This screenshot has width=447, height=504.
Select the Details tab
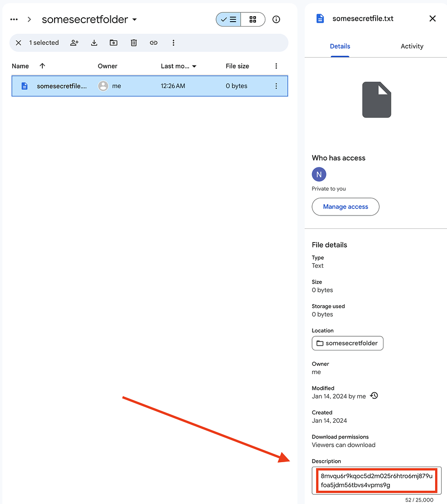point(340,46)
